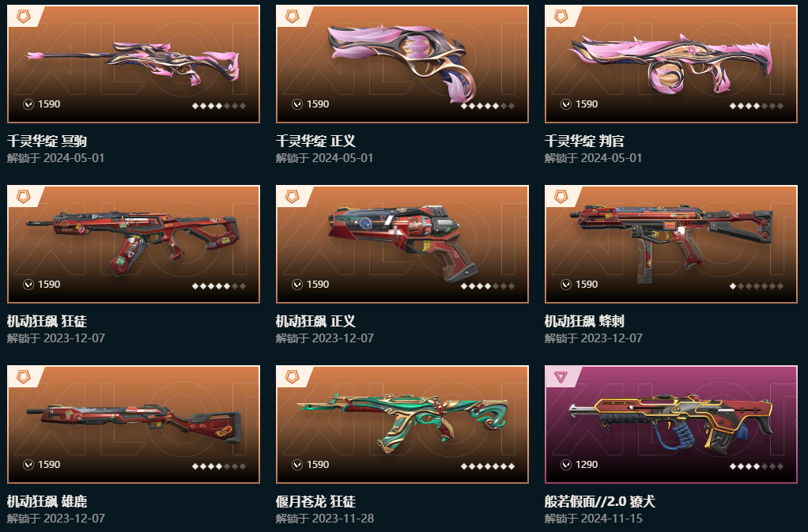Screen dimensions: 808x532
Task: Click tier badge icon on 机动狂飙 雄鹿 card
Action: tap(23, 377)
